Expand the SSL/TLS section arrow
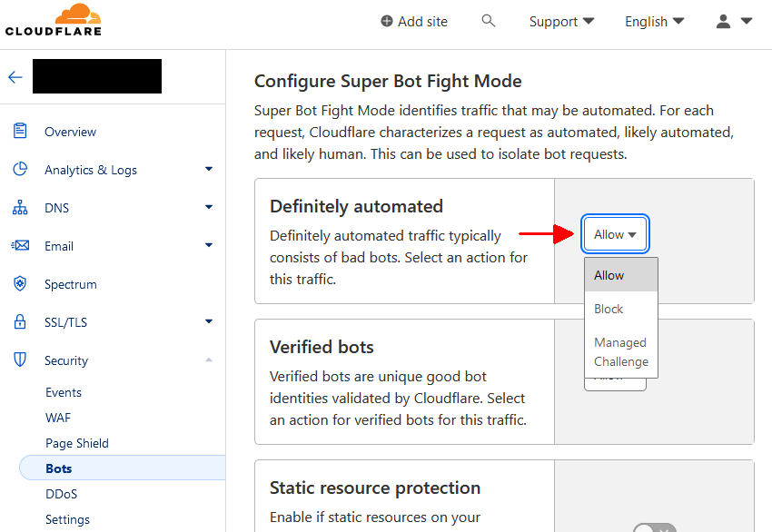Viewport: 772px width, 532px height. pyautogui.click(x=209, y=321)
